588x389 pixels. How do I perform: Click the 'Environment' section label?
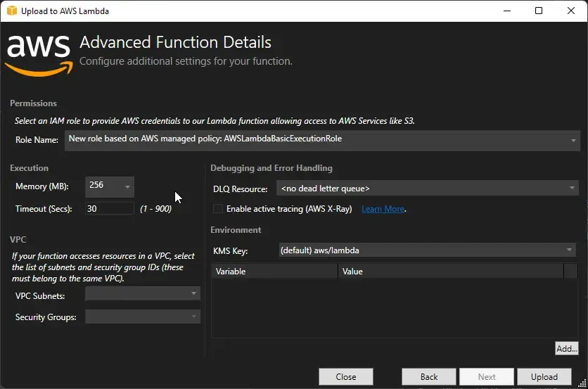[x=236, y=230]
